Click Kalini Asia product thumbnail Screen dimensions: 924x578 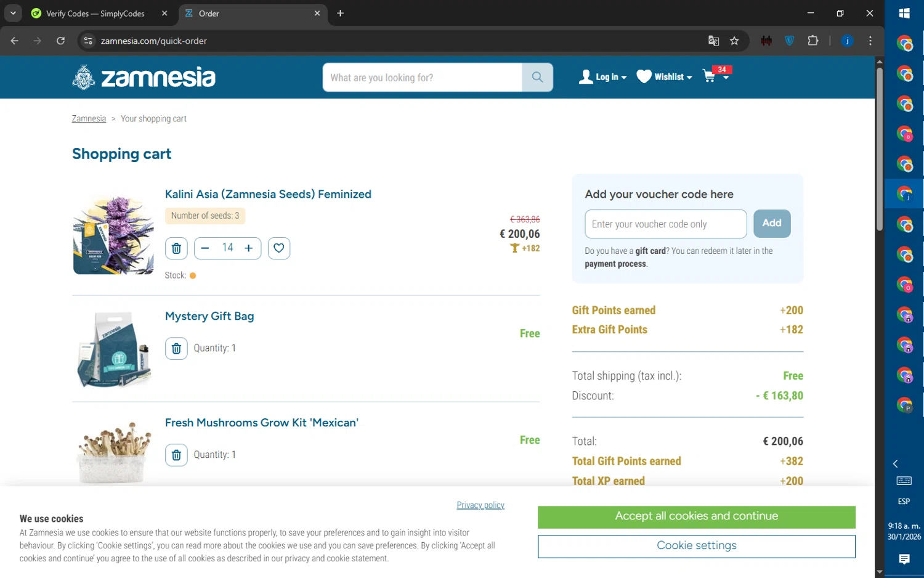coord(113,235)
